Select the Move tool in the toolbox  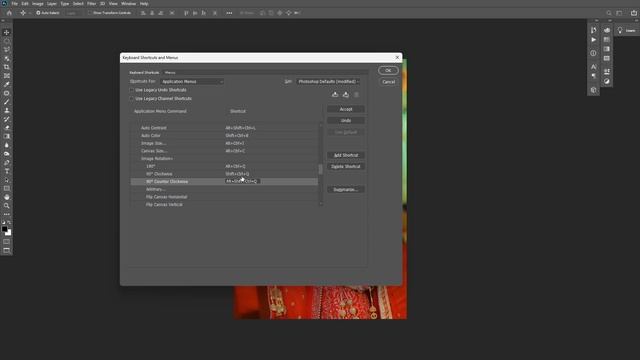tap(7, 32)
